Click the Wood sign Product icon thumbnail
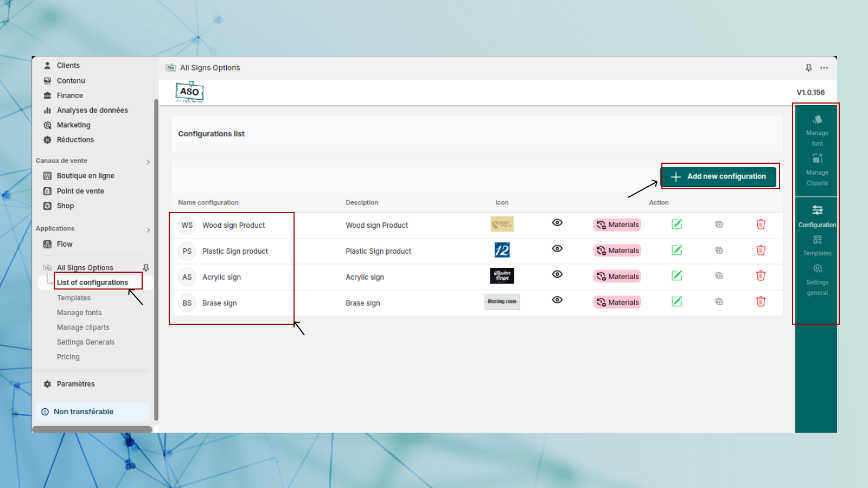This screenshot has height=488, width=868. point(502,224)
